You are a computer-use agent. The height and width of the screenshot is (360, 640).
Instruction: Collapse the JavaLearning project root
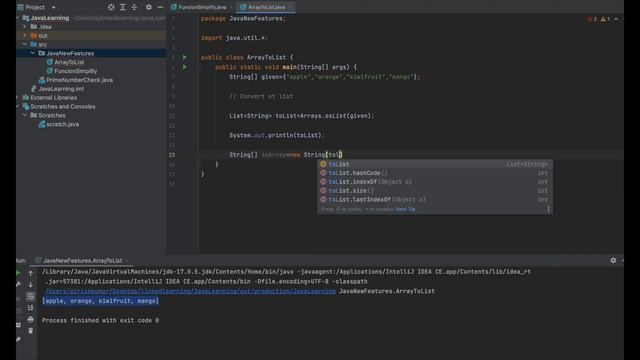coord(18,18)
